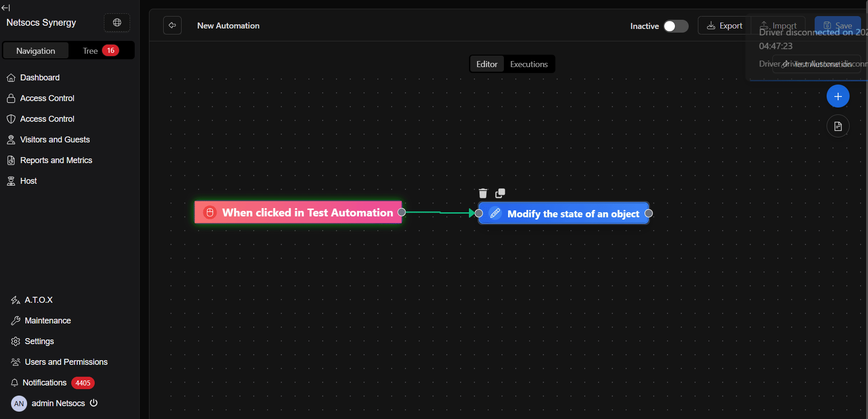Go back using the arrow button beside New Automation
Screen dimensions: 868x419
(x=172, y=25)
